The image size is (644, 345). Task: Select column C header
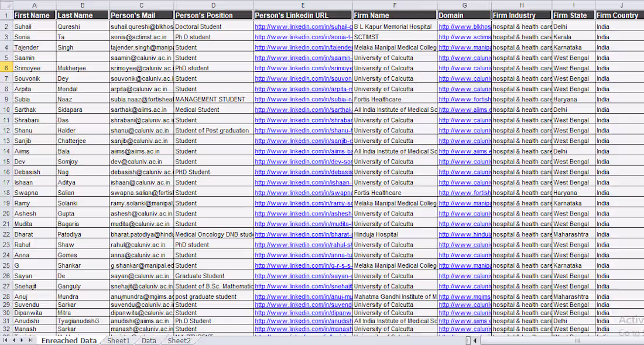(142, 5)
